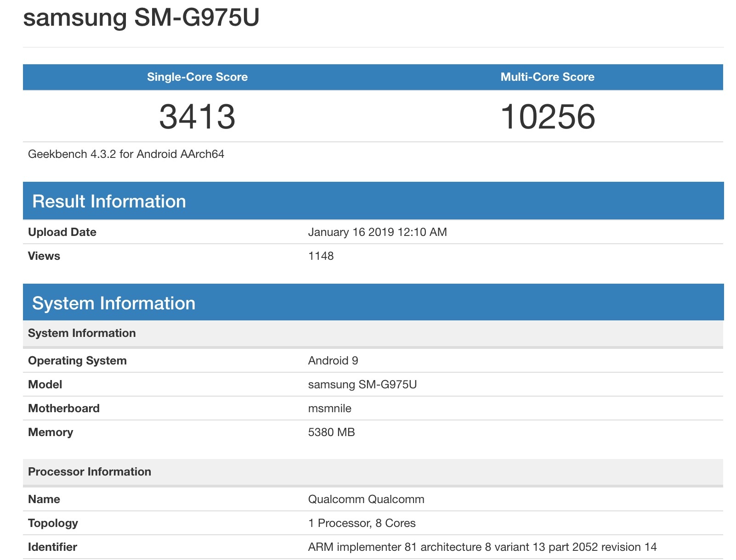Click the msmnile motherboard value
736x560 pixels.
coord(329,409)
